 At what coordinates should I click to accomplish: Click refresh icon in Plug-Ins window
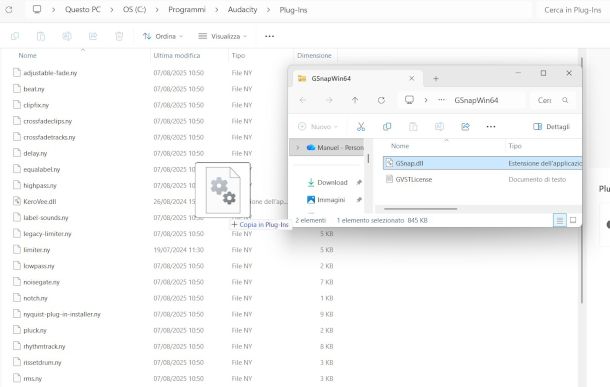(9, 10)
